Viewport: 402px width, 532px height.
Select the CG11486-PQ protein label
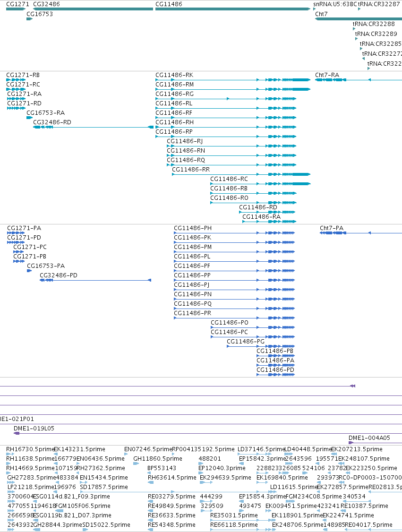click(193, 304)
